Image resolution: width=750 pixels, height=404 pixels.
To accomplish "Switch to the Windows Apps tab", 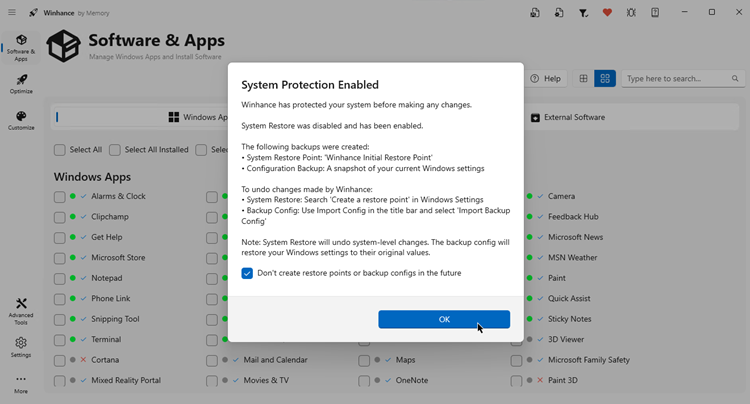I will click(197, 117).
